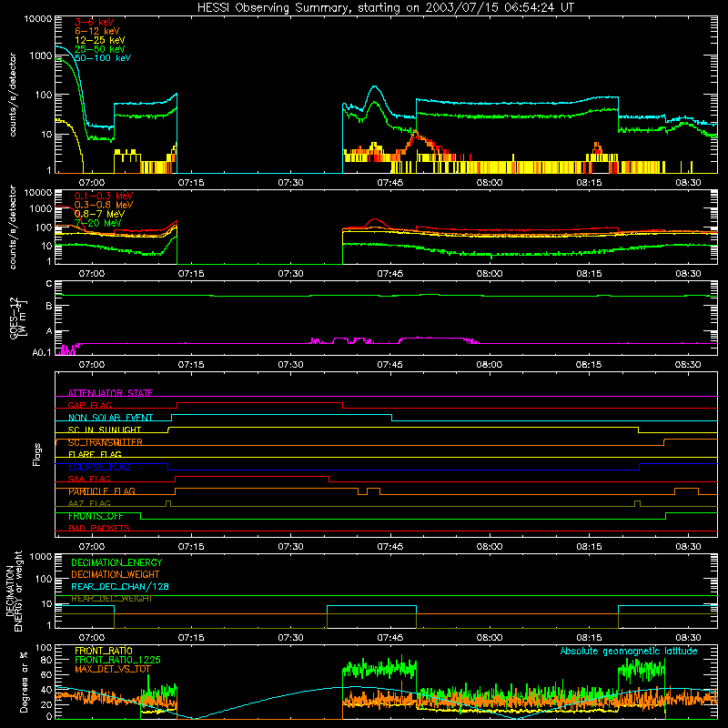
Task: Select the yellow 0.8-7 MeV legend label
Action: (x=99, y=214)
